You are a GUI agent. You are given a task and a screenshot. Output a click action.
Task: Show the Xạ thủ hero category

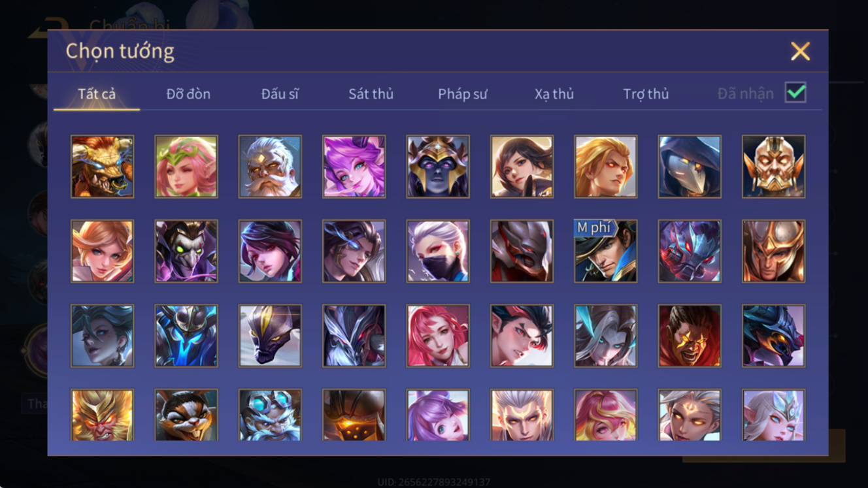point(554,94)
